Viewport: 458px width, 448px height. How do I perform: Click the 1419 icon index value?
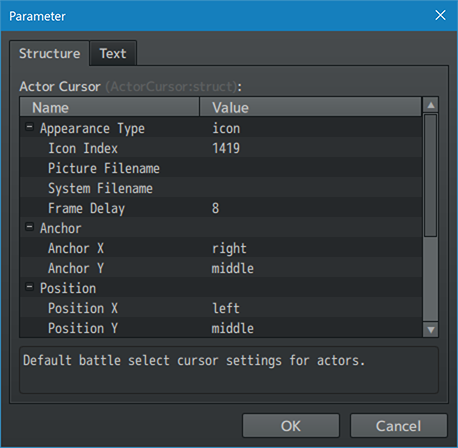(x=226, y=148)
